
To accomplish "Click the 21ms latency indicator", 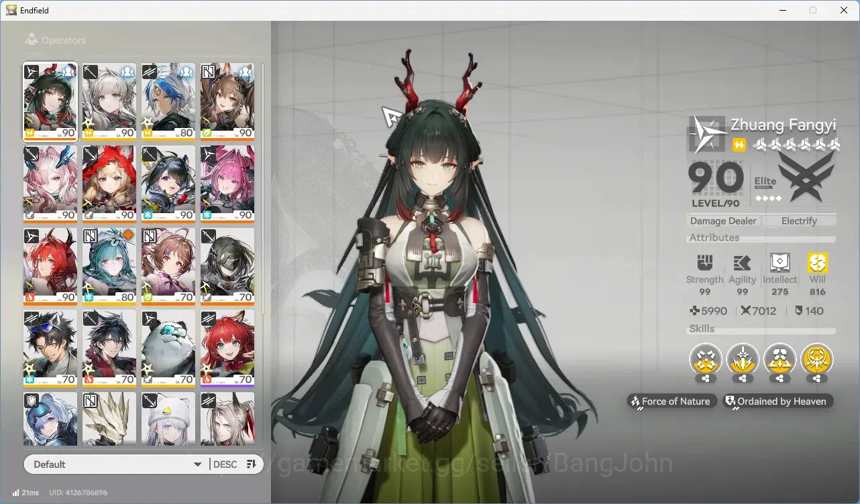I will pos(25,493).
